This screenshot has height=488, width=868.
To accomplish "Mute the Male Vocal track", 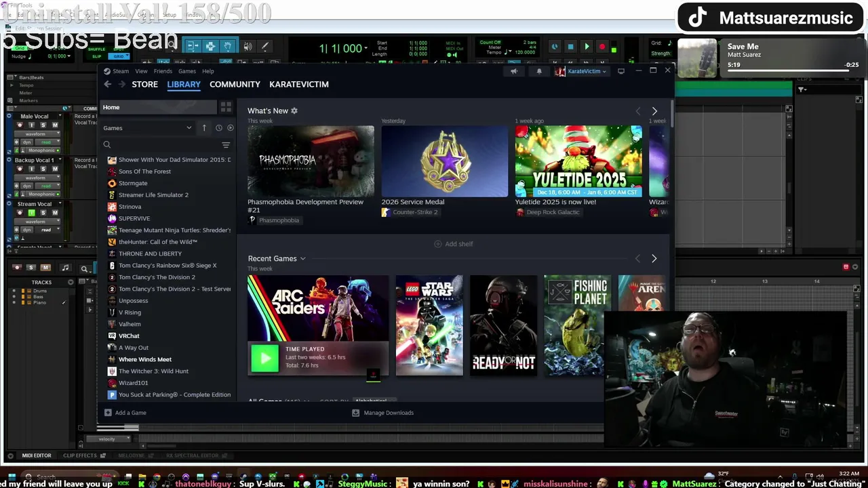I will click(55, 125).
